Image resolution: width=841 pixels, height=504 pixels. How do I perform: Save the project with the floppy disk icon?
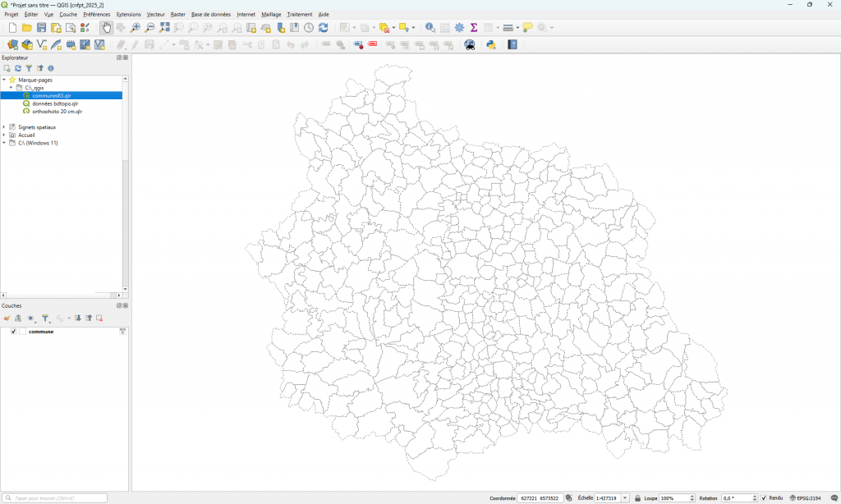[41, 28]
